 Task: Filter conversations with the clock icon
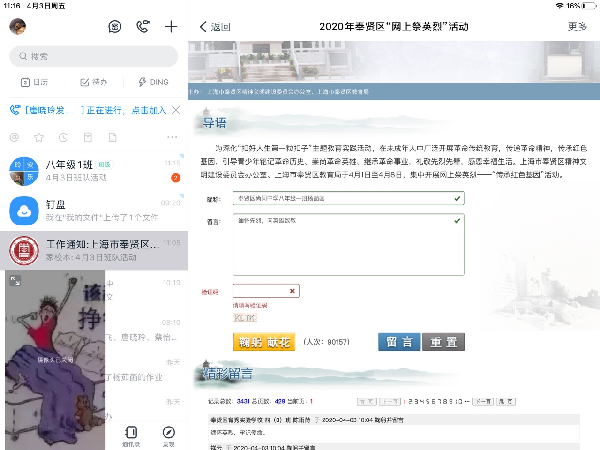63,137
